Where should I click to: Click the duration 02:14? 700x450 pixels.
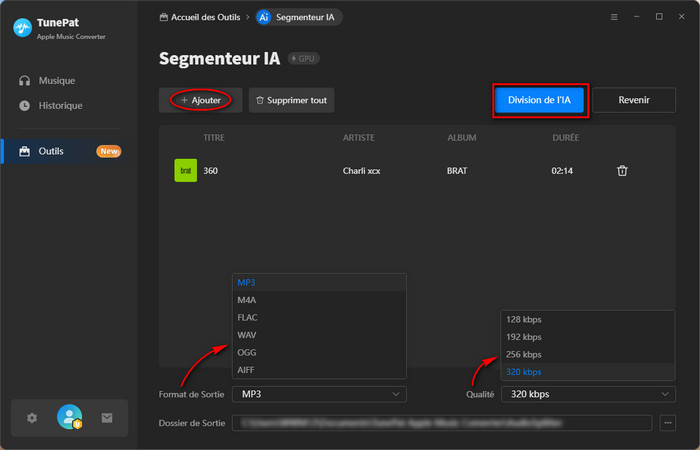[x=562, y=171]
